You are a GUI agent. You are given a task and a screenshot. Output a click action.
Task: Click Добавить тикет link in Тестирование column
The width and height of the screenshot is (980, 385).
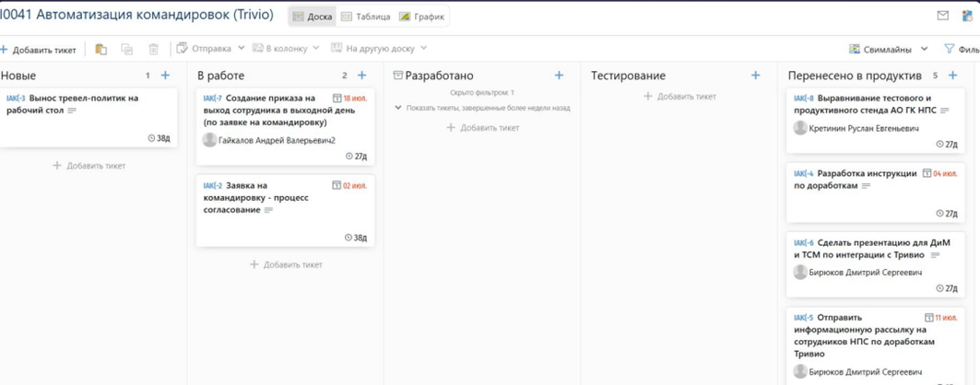point(679,96)
